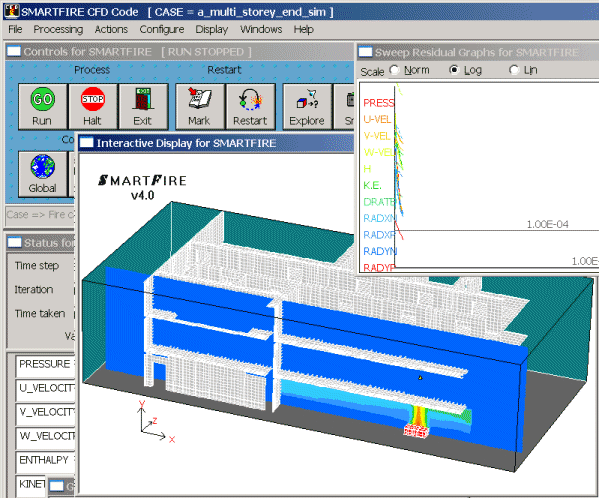Click the Case Fire text field
Image resolution: width=599 pixels, height=498 pixels.
[x=40, y=215]
